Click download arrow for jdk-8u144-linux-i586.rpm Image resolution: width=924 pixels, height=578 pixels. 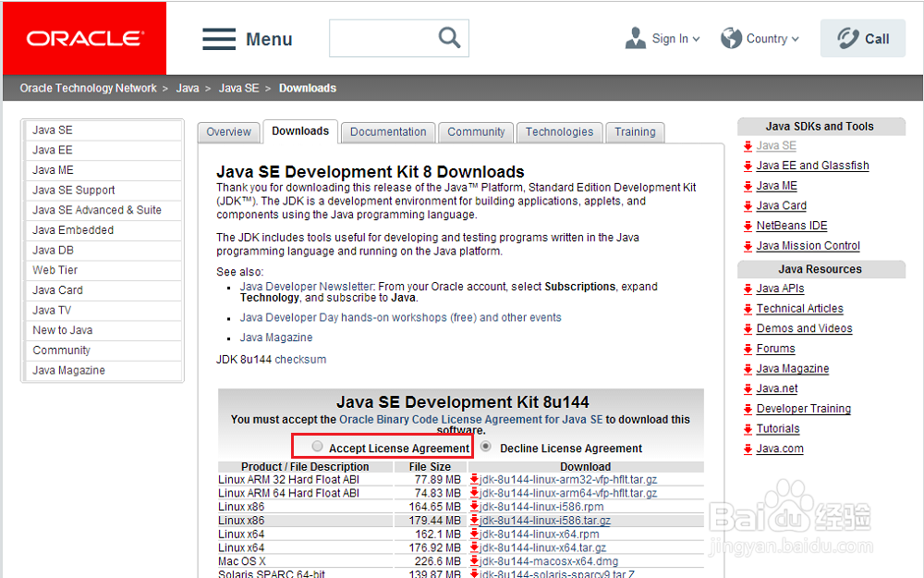point(474,506)
